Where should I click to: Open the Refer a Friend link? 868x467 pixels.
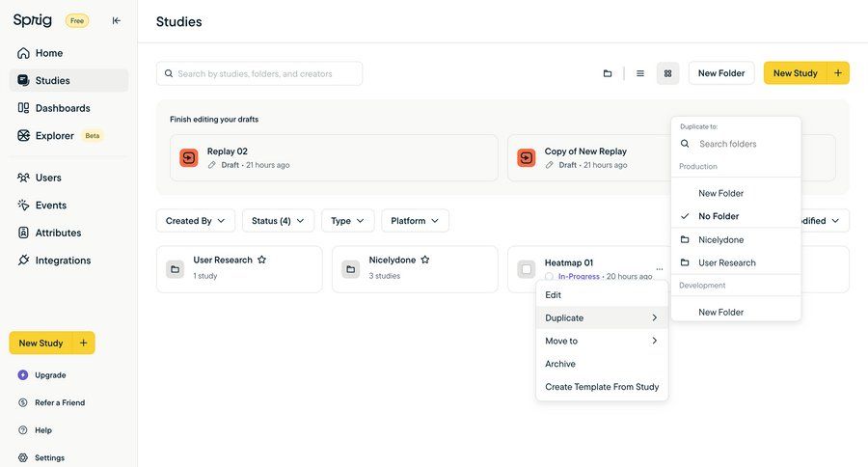tap(60, 402)
